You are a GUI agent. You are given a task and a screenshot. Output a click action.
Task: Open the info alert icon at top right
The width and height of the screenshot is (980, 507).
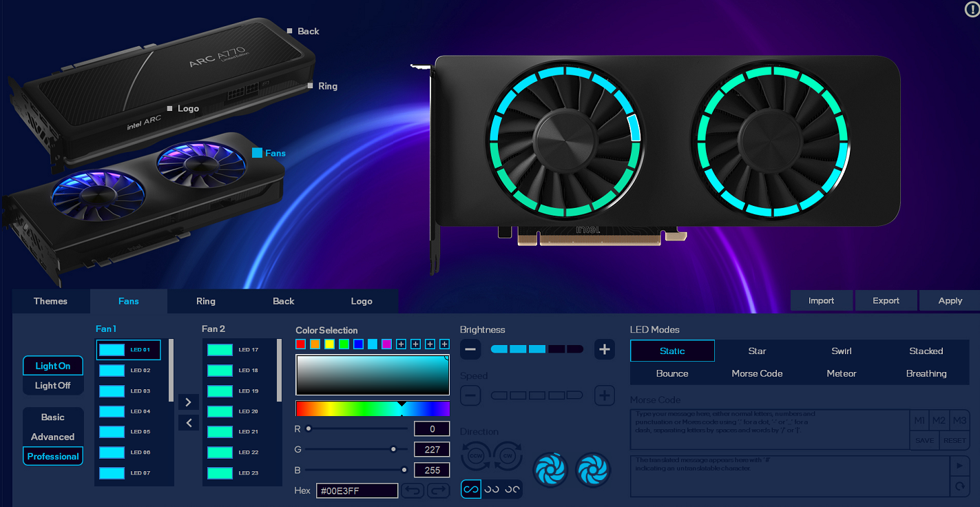972,10
